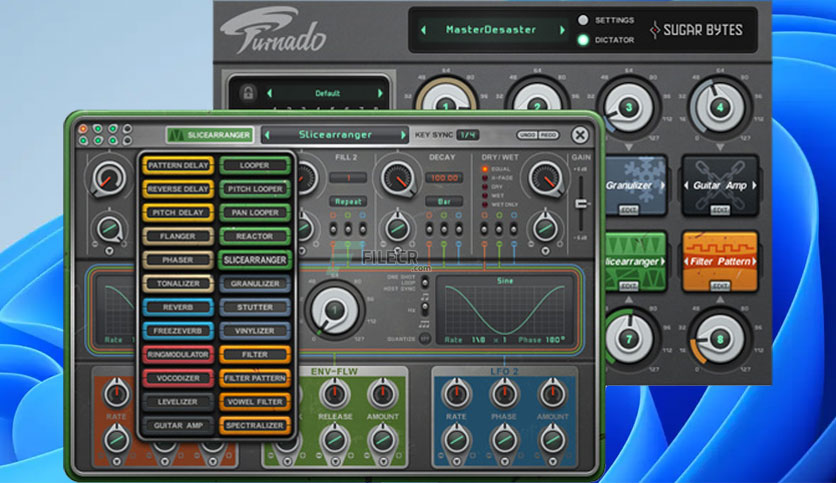Toggle the Quantize switch
The image size is (836, 484).
point(424,338)
